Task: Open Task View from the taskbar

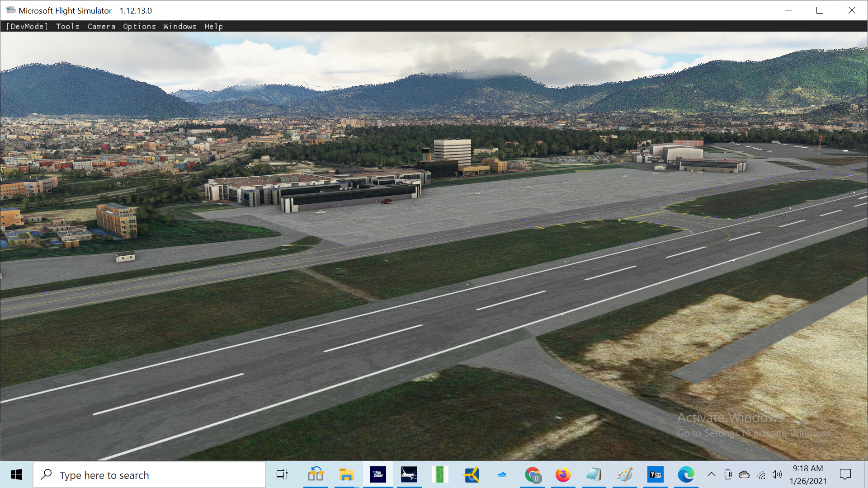Action: [x=282, y=474]
